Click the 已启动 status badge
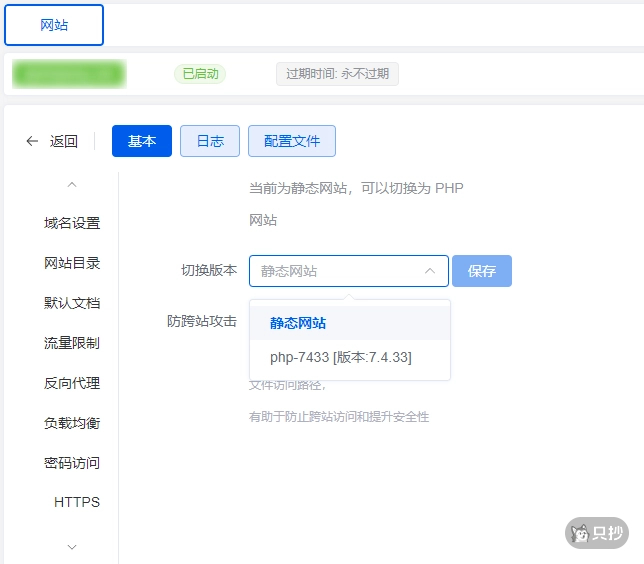The image size is (644, 564). (x=200, y=74)
